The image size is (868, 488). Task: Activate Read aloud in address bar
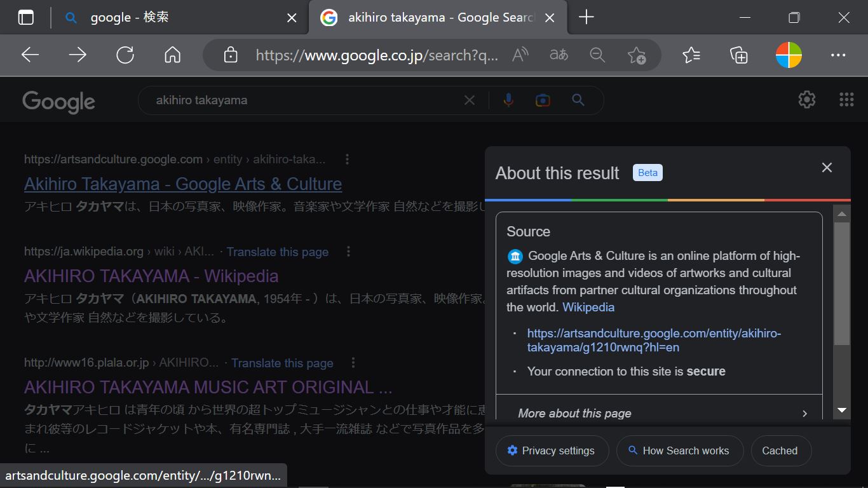(520, 55)
